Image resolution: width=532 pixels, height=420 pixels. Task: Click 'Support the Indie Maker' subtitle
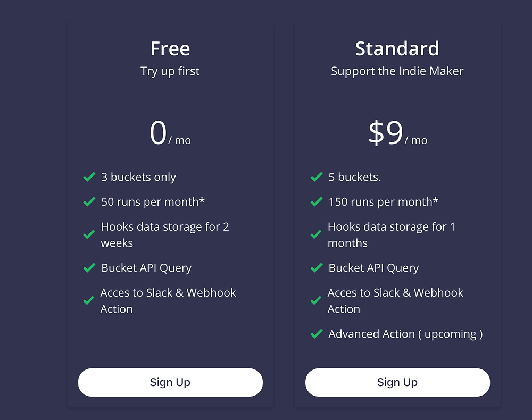(x=397, y=71)
